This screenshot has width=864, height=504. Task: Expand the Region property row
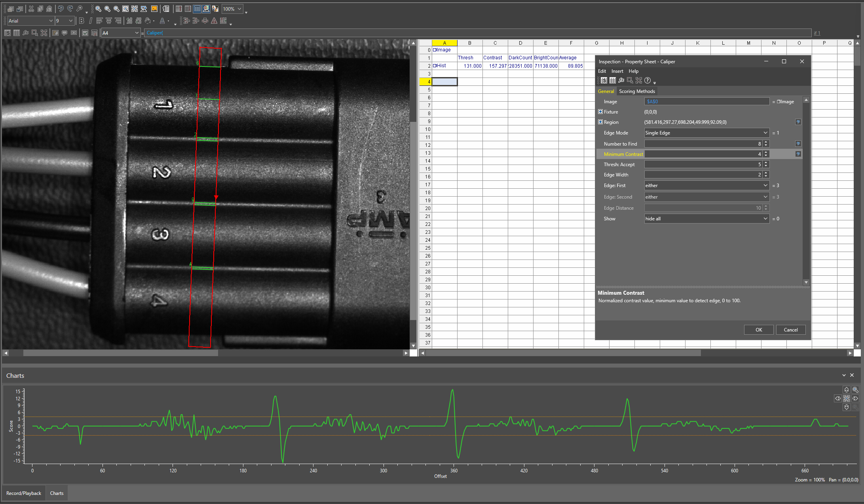tap(600, 122)
